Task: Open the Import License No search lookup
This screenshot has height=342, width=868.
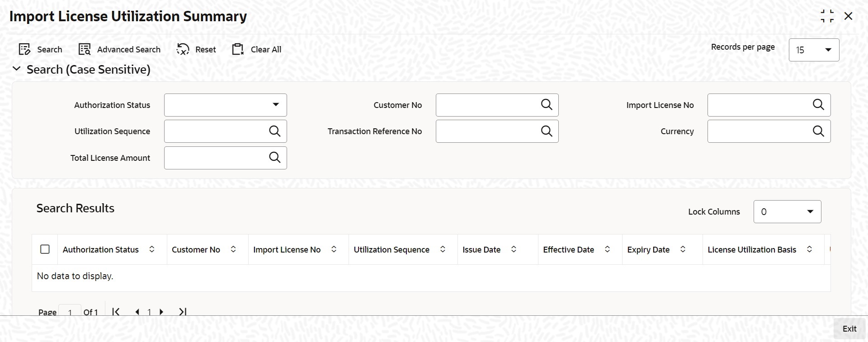Action: [x=818, y=105]
